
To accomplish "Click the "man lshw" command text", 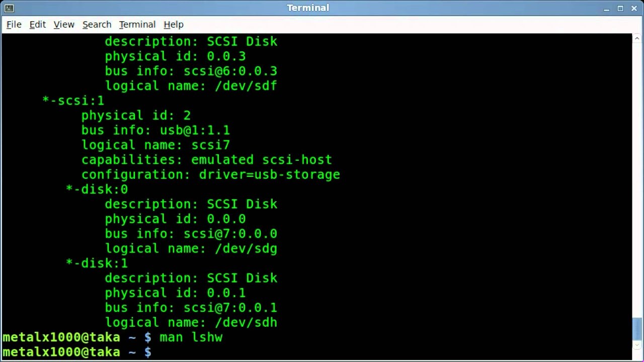I will coord(191,337).
